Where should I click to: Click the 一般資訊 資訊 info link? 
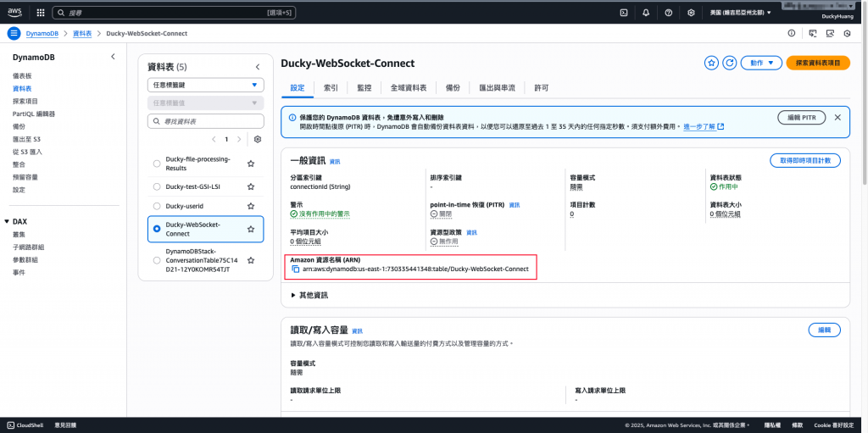335,162
